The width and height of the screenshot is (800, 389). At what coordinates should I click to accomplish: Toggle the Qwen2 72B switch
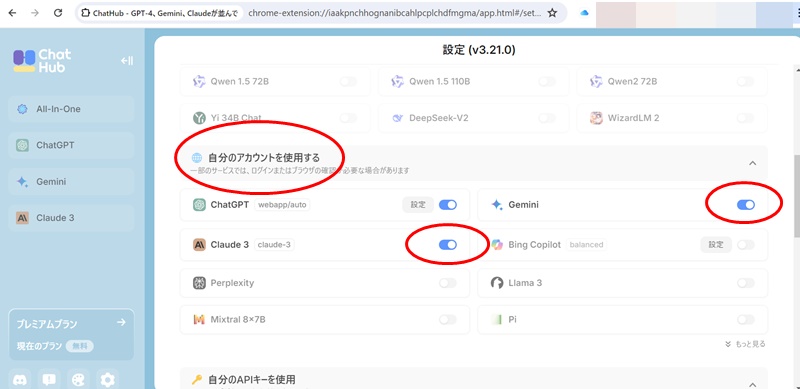pos(745,82)
